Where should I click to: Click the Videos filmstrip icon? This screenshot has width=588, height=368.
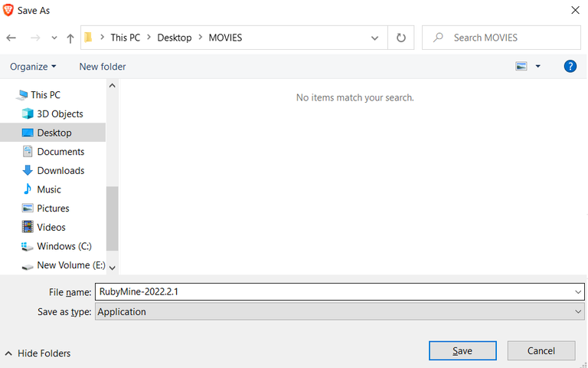click(x=28, y=227)
